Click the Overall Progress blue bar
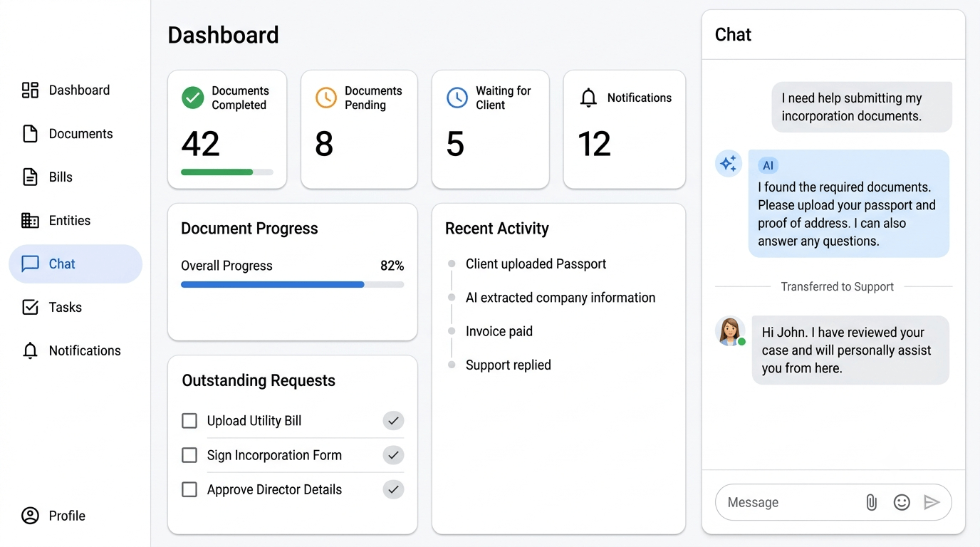Image resolution: width=980 pixels, height=547 pixels. coord(292,284)
